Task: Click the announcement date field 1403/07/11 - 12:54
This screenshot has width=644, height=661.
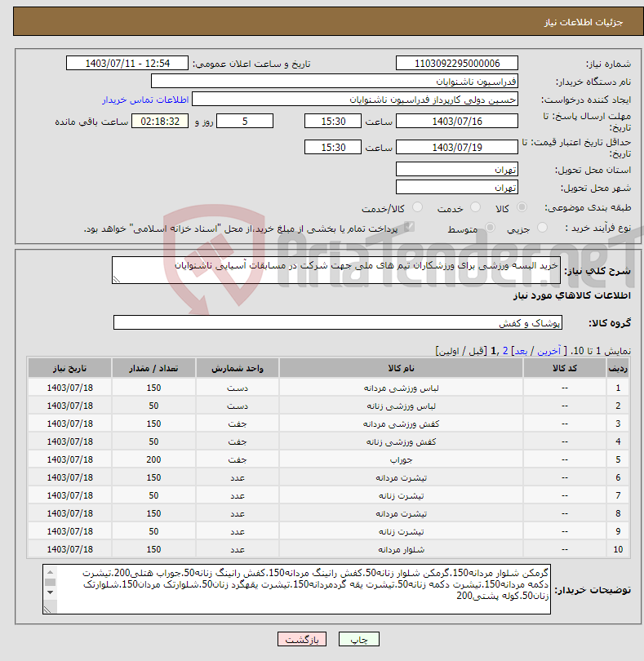Action: click(x=127, y=63)
